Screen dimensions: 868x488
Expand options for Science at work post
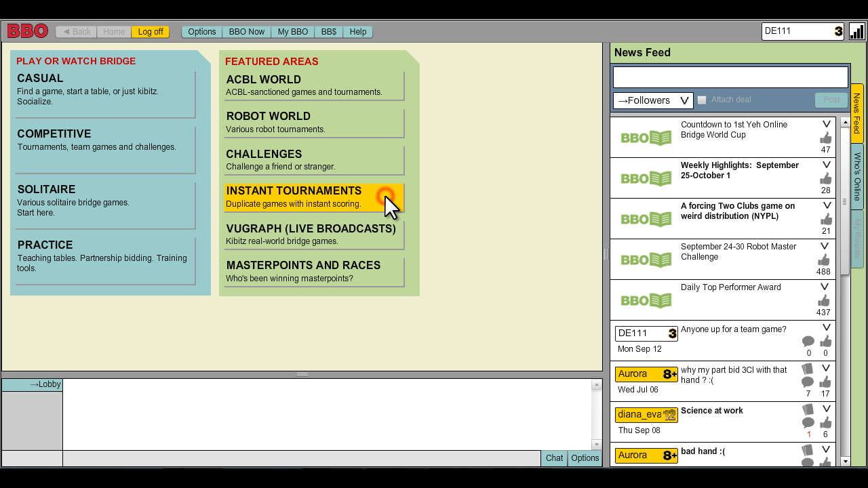click(x=827, y=409)
